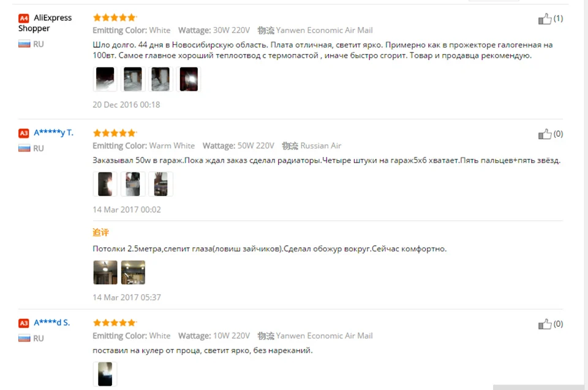Click the five-star rating of A*****y T.'s review
Viewport: 588px width, 390px height.
115,133
